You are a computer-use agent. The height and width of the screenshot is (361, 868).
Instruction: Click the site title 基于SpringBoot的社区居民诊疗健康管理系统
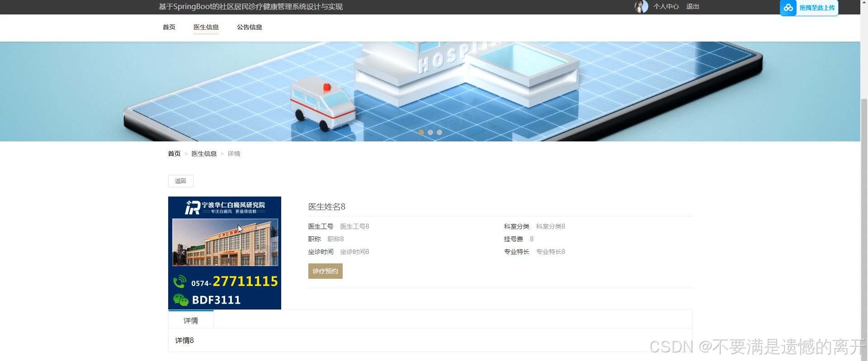point(250,6)
